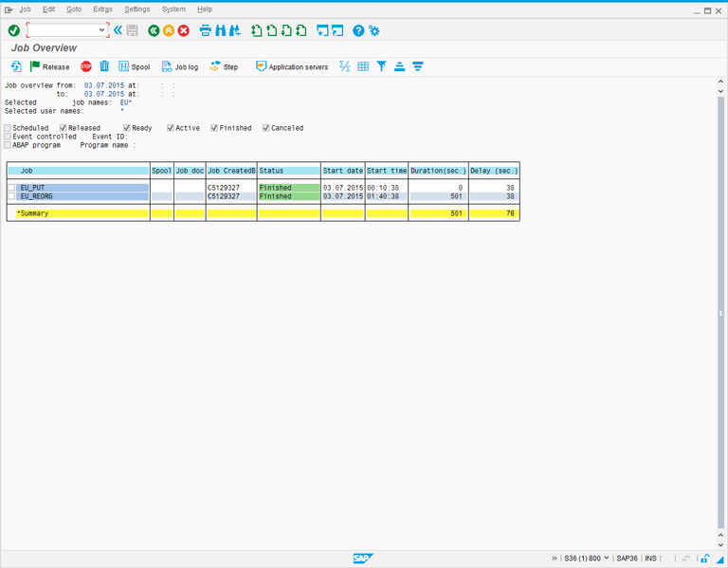Click the Job log button
728x568 pixels.
[180, 66]
